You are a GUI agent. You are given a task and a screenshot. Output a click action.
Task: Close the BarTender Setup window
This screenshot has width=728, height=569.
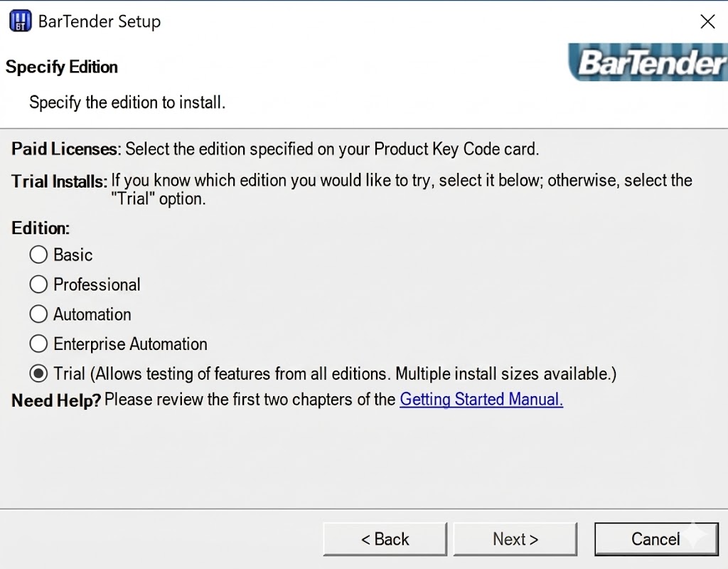click(707, 21)
